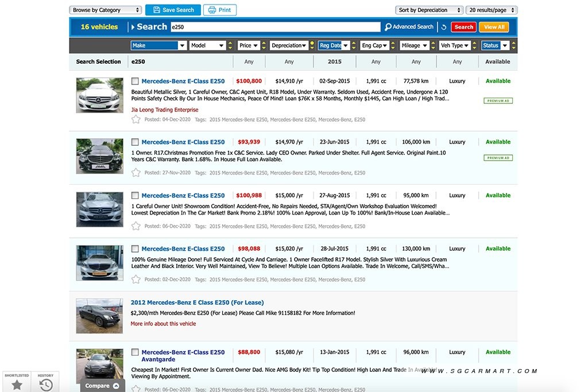588x392 pixels.
Task: Check the box beside the $93,939 E250
Action: tap(135, 142)
